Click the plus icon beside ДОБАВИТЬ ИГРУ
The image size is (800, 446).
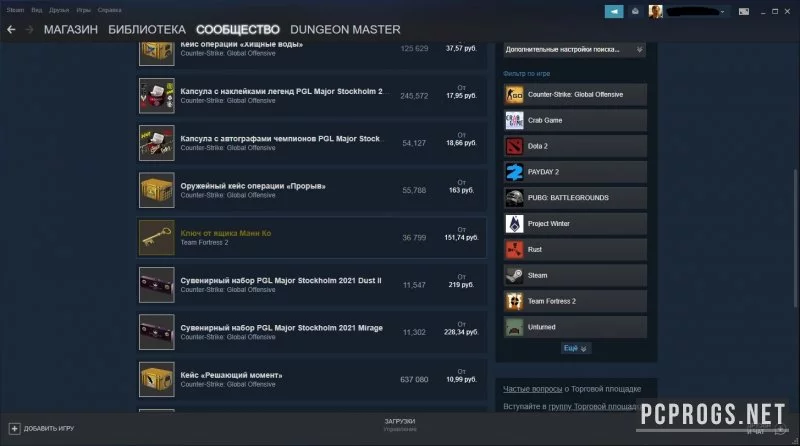14,429
